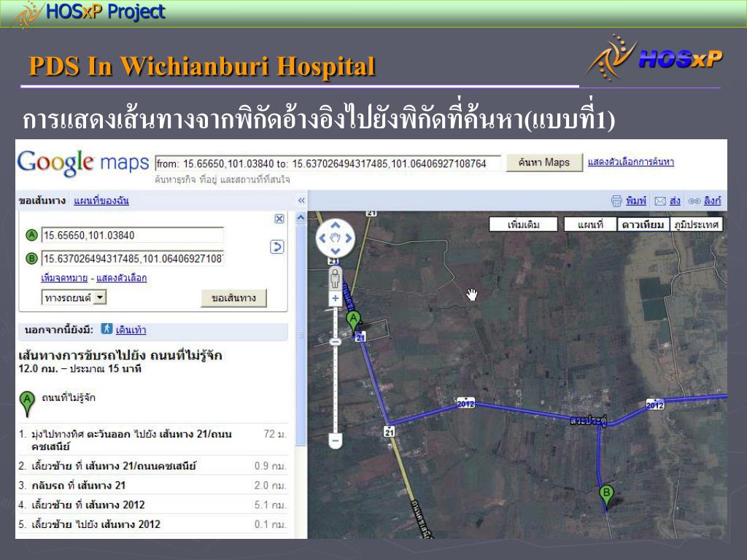This screenshot has height=560, width=747.
Task: Select the ขอเส้นทาง tab
Action: 42,201
